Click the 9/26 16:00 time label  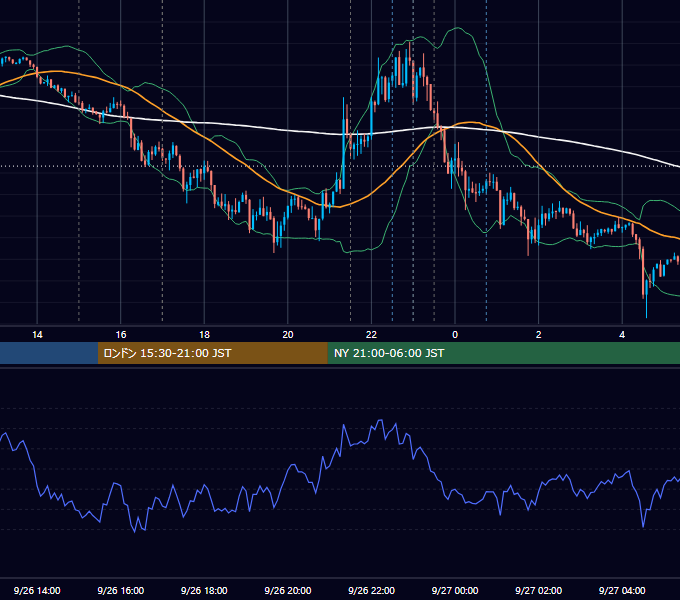click(121, 590)
